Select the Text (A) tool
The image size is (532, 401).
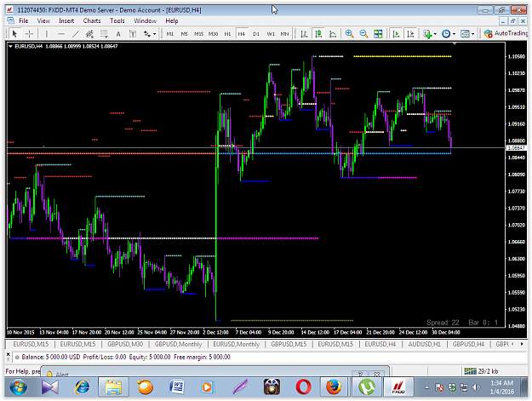coord(118,33)
